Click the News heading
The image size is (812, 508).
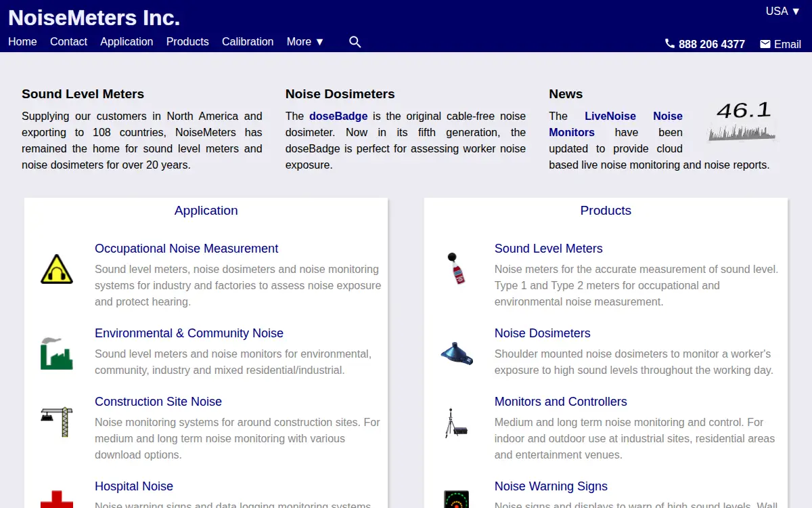click(566, 94)
